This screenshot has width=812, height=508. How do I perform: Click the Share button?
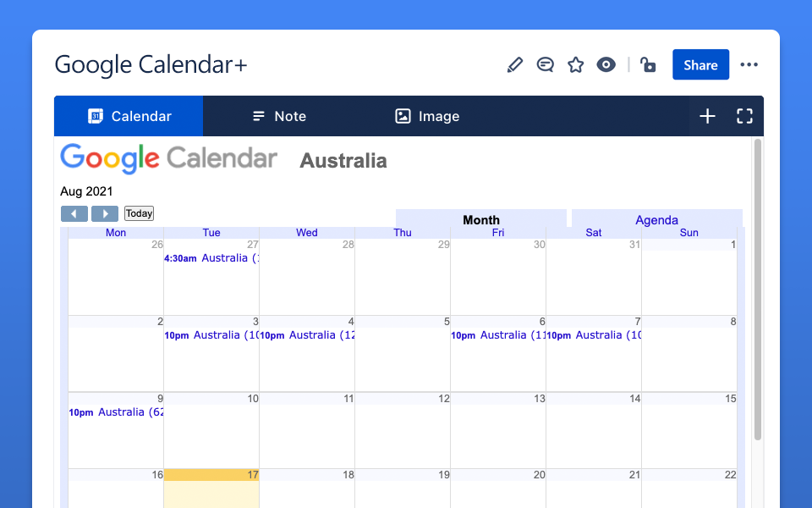[x=700, y=65]
